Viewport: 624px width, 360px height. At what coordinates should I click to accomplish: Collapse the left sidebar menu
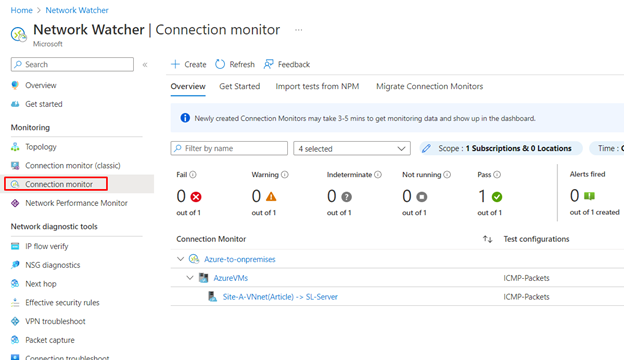pyautogui.click(x=145, y=64)
